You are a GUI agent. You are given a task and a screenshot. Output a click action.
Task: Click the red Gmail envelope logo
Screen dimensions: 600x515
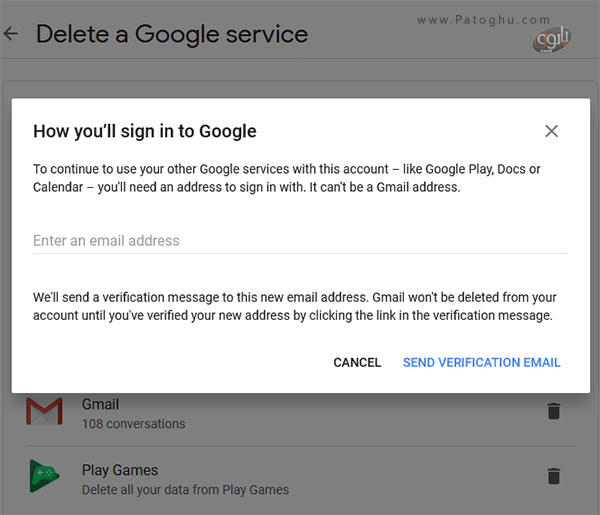point(44,411)
